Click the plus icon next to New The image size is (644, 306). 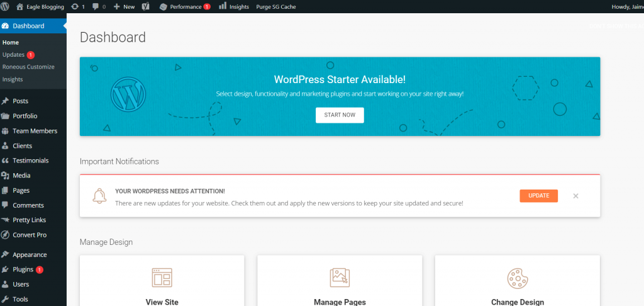point(116,6)
